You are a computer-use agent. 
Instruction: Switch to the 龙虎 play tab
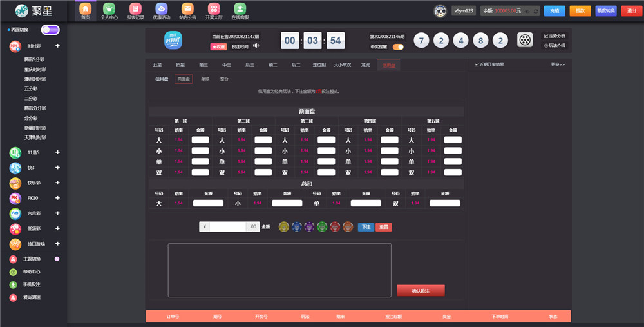point(365,65)
